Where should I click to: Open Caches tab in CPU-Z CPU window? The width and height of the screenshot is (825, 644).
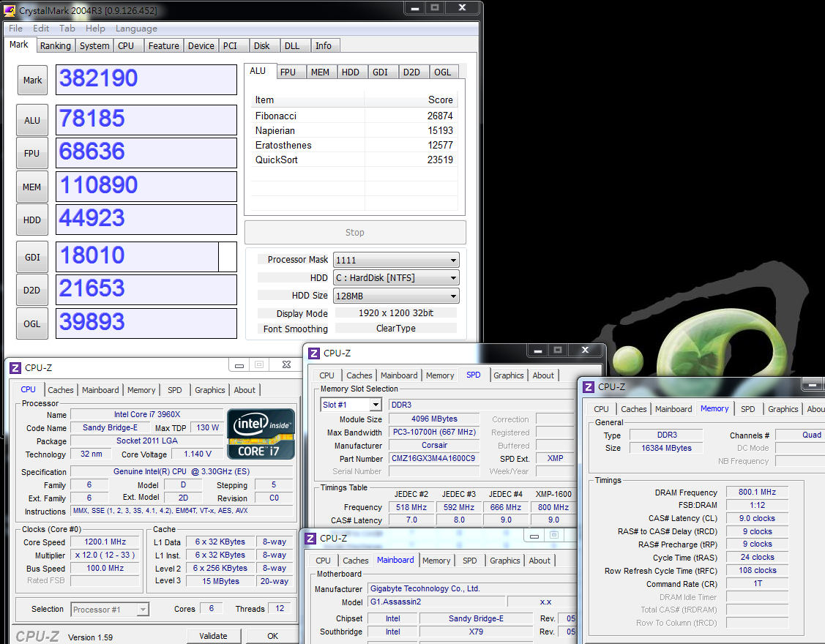[61, 390]
